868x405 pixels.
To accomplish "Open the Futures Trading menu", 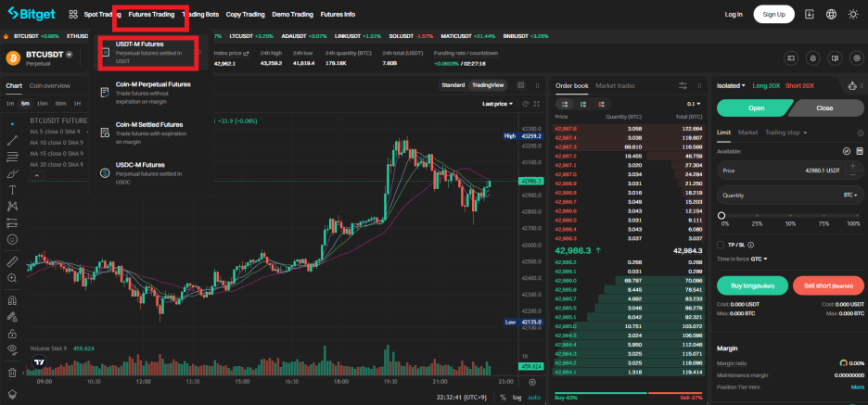I will click(151, 15).
